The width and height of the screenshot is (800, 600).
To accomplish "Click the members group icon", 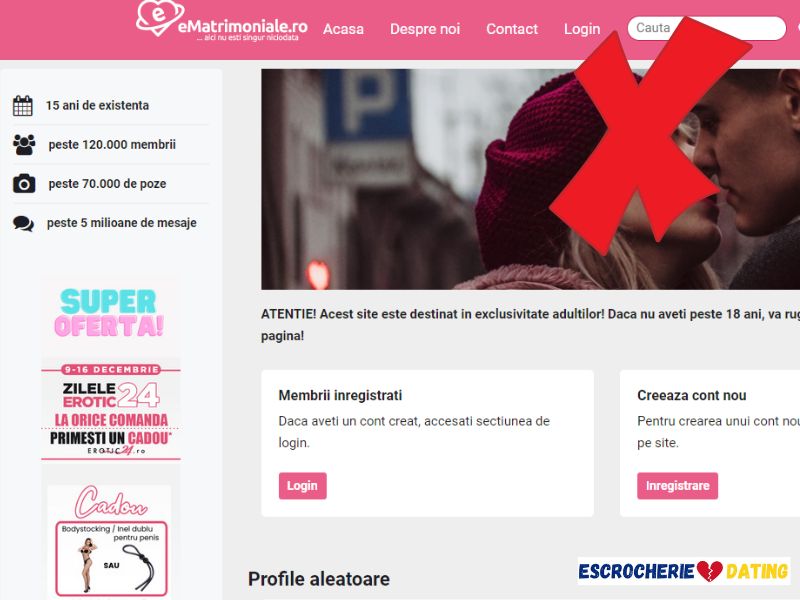I will pyautogui.click(x=24, y=144).
